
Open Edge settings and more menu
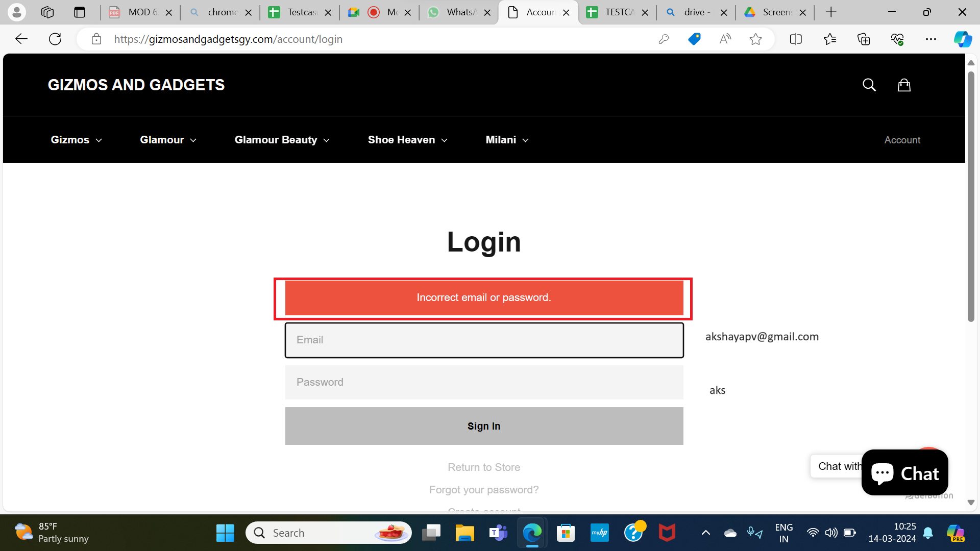pyautogui.click(x=931, y=39)
